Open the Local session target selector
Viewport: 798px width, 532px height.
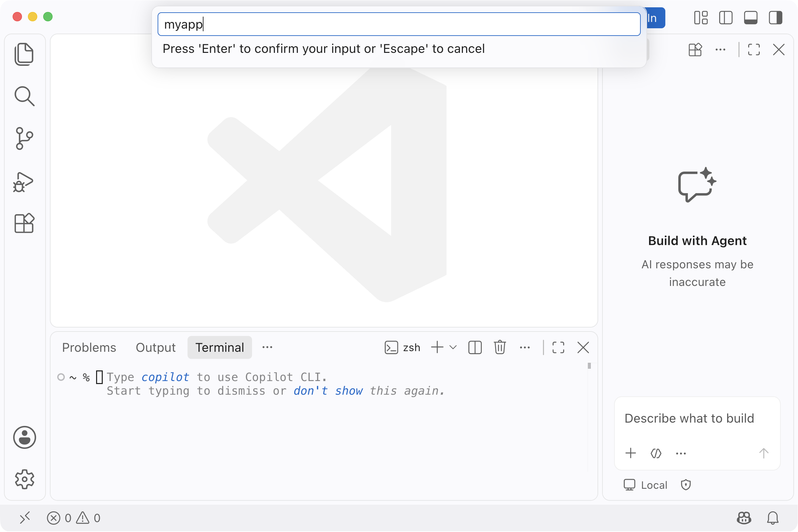(646, 485)
